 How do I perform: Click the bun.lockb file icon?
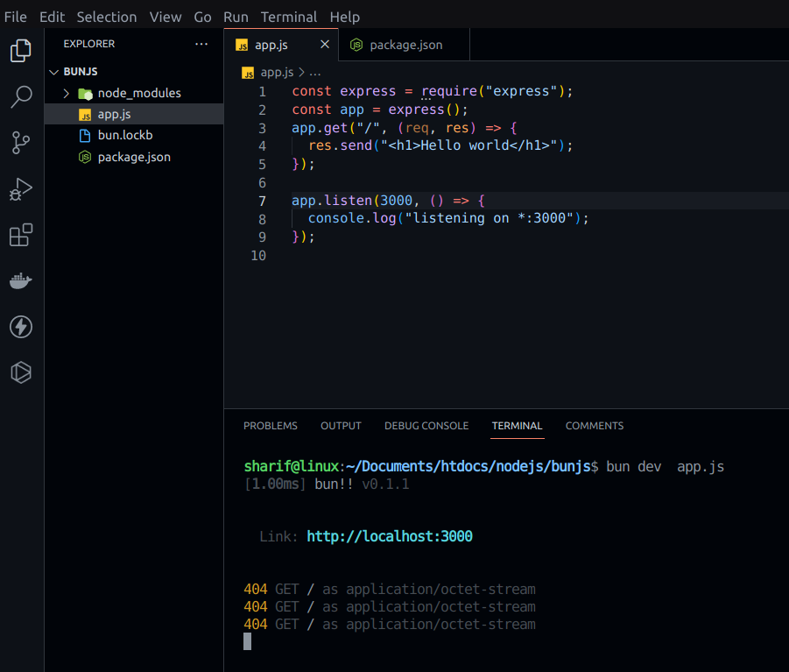[x=85, y=136]
